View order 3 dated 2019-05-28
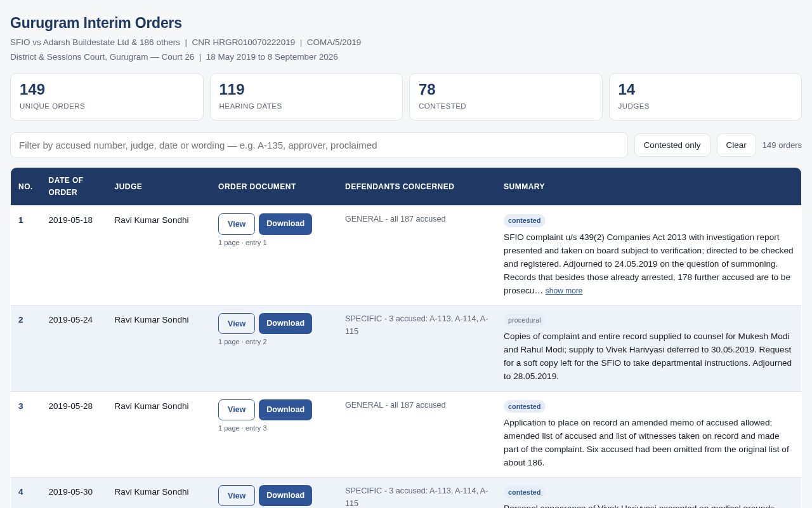 tap(237, 410)
